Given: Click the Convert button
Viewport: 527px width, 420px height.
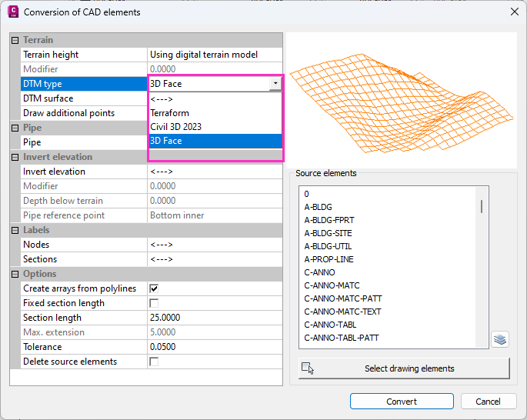Looking at the screenshot, I should coord(402,402).
